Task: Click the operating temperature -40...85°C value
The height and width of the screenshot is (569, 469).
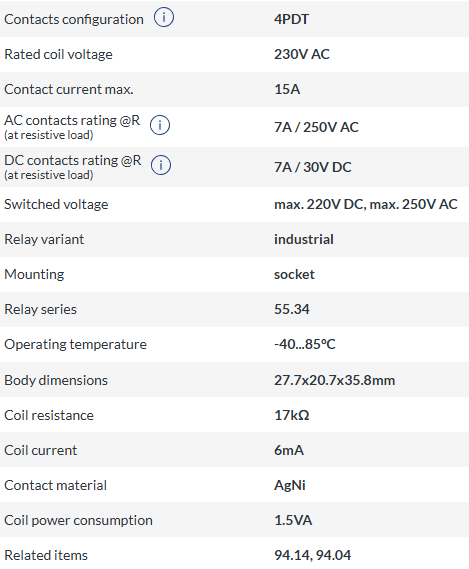Action: (305, 344)
